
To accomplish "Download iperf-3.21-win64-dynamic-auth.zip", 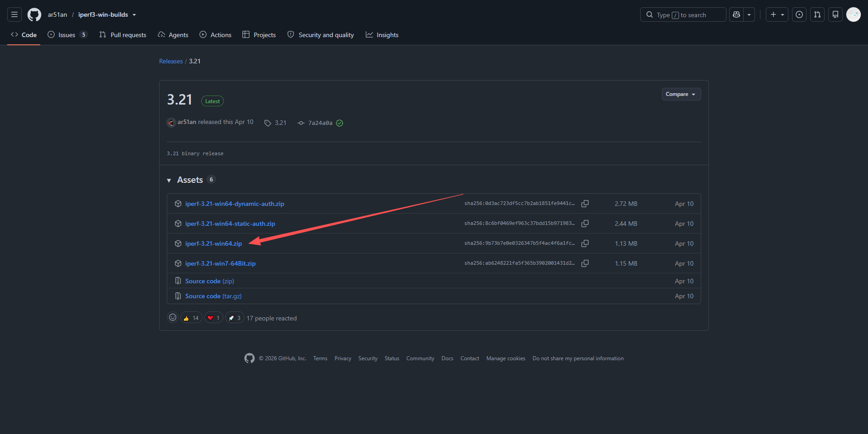I will pos(235,204).
